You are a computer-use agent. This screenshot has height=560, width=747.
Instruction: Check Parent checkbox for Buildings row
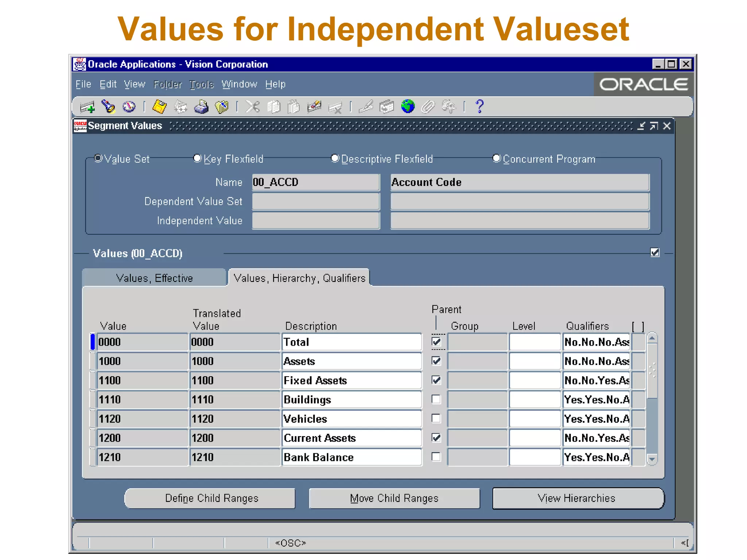click(x=436, y=399)
